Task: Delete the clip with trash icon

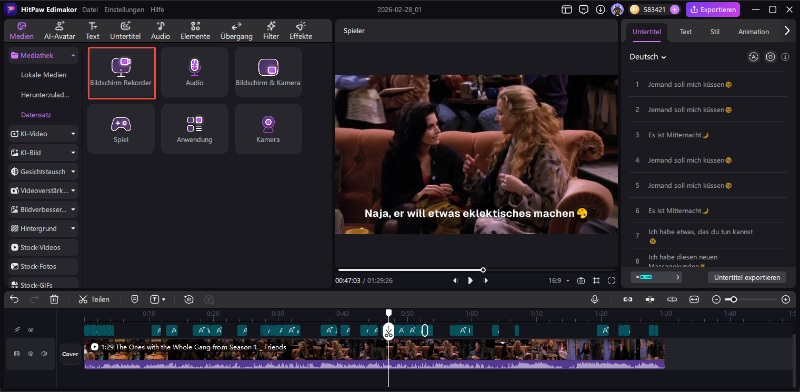Action: tap(54, 300)
